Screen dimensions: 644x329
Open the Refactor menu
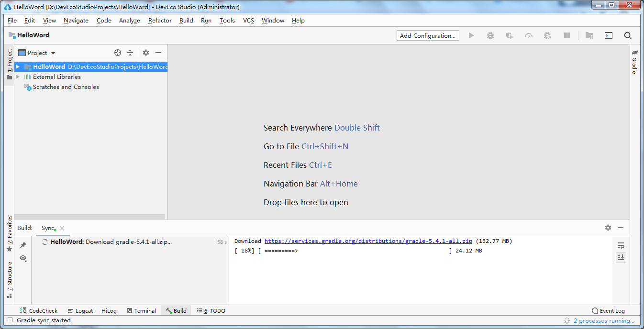[160, 21]
